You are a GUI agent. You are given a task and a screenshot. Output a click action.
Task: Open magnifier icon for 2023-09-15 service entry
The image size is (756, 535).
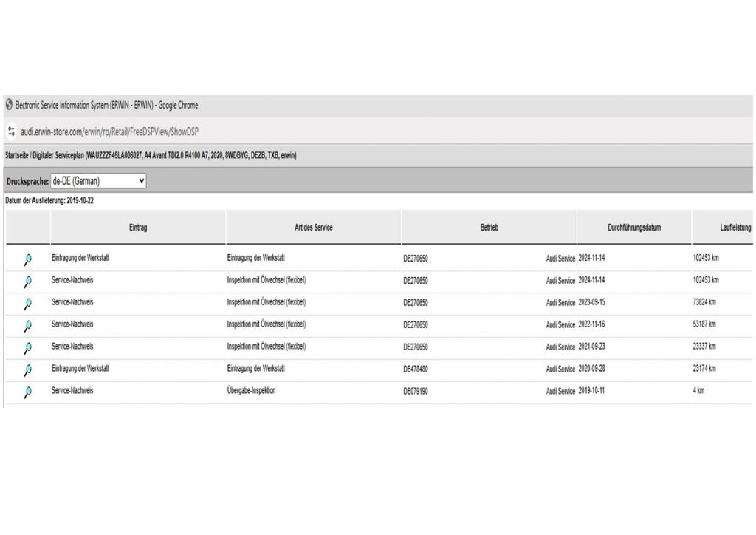point(27,304)
